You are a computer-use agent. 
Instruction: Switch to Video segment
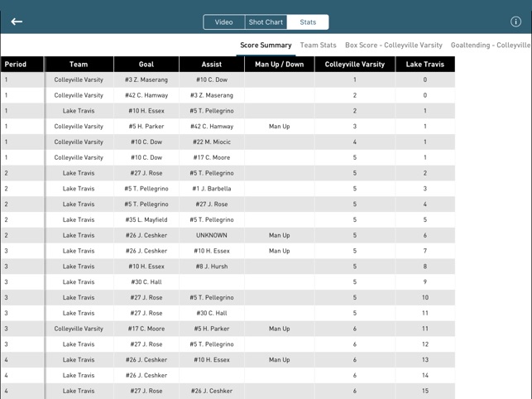click(x=223, y=22)
